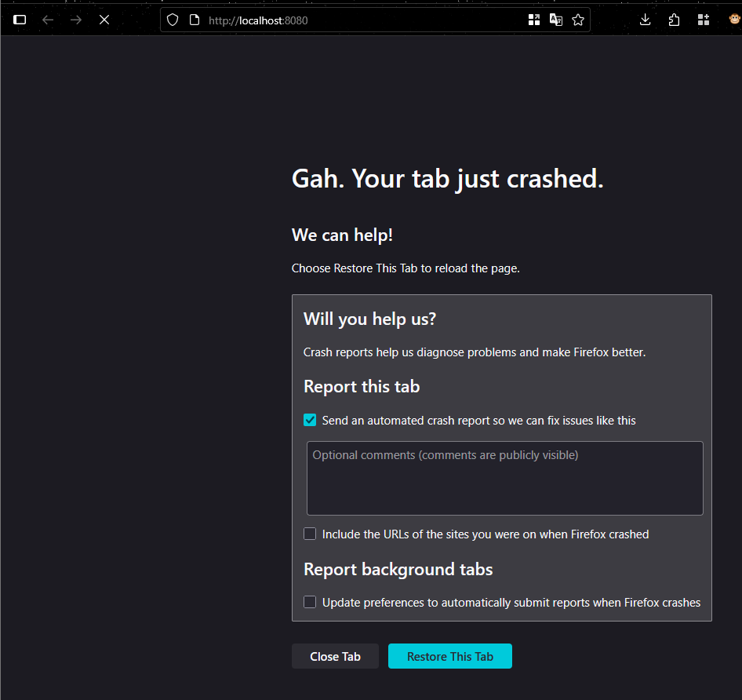Viewport: 742px width, 700px height.
Task: Click the squares-with-plus toolbar icon
Action: pos(703,20)
